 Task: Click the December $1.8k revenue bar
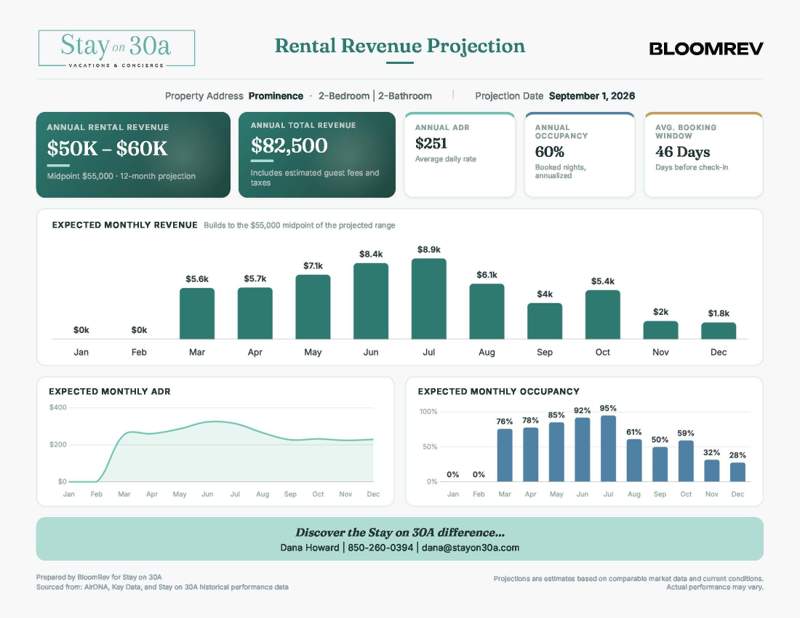coord(718,331)
